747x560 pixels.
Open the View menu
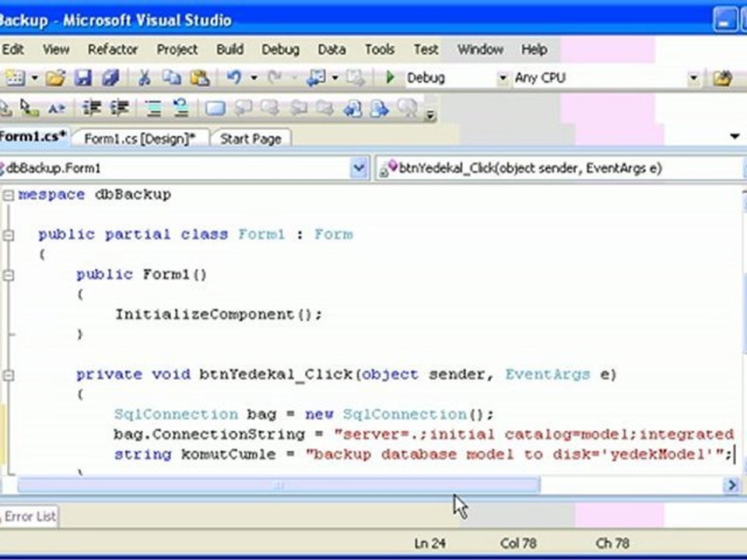point(56,49)
